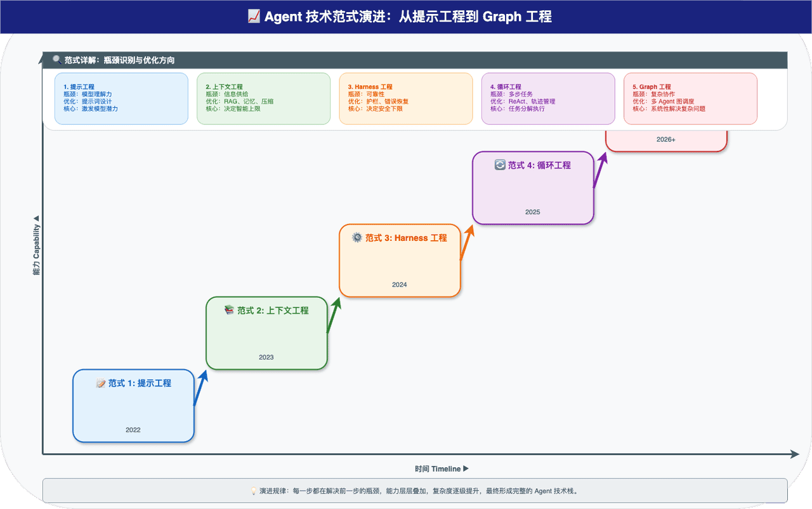Click the horizontal axis label 时间 Timeline

point(442,469)
